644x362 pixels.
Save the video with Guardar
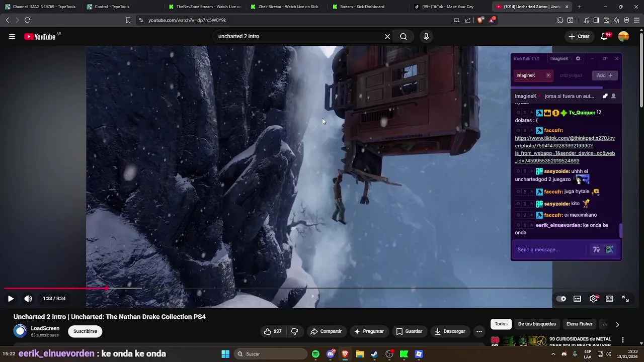(x=409, y=331)
